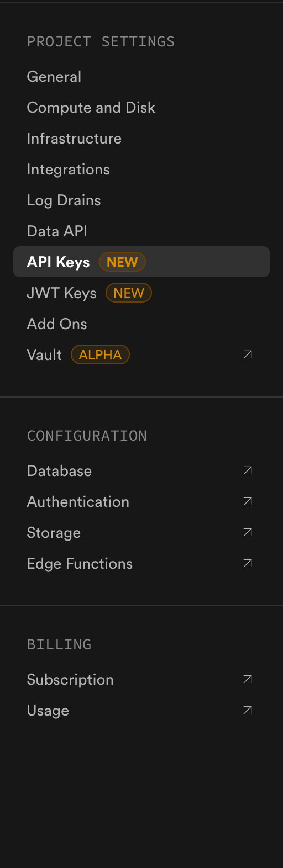Screen dimensions: 283x868
Task: Click the NEW badge on API Keys
Action: click(122, 262)
